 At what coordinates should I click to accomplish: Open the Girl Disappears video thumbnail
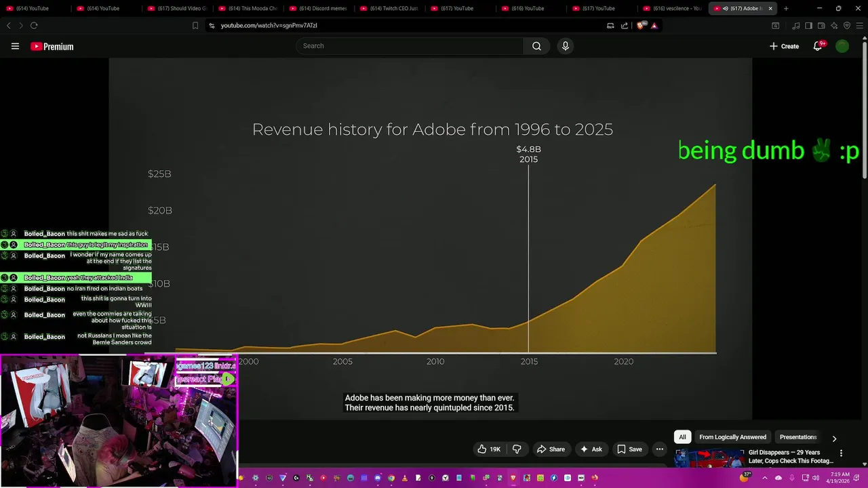(709, 457)
